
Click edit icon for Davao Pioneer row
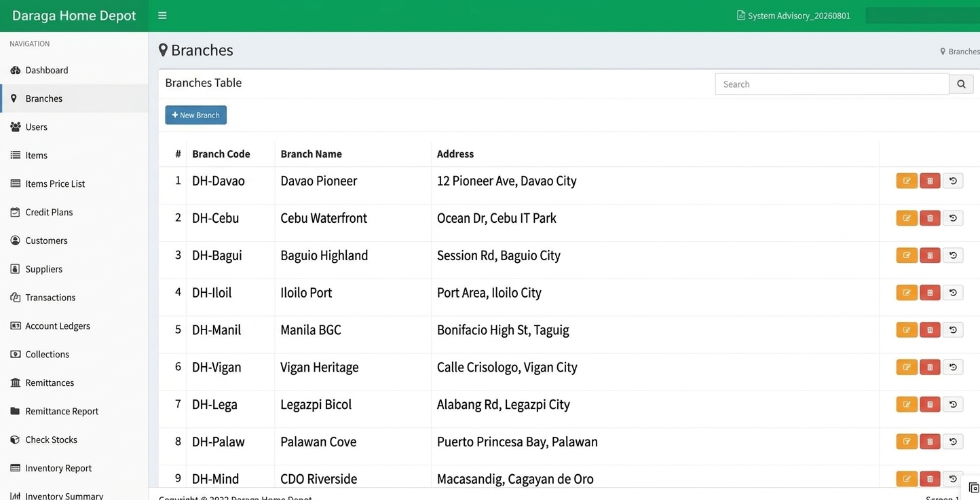tap(907, 181)
